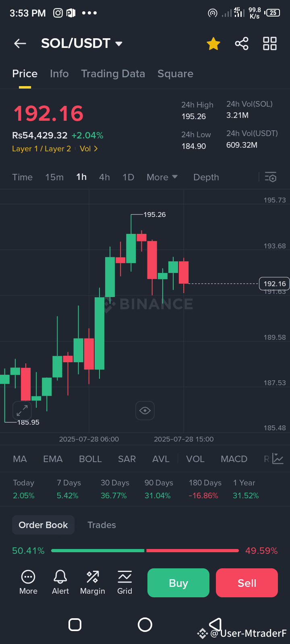The height and width of the screenshot is (644, 290).
Task: Toggle the yellow favorite star
Action: [213, 43]
